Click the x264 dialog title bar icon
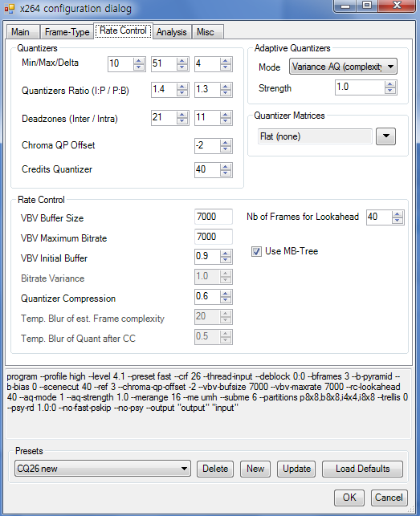 [10, 9]
